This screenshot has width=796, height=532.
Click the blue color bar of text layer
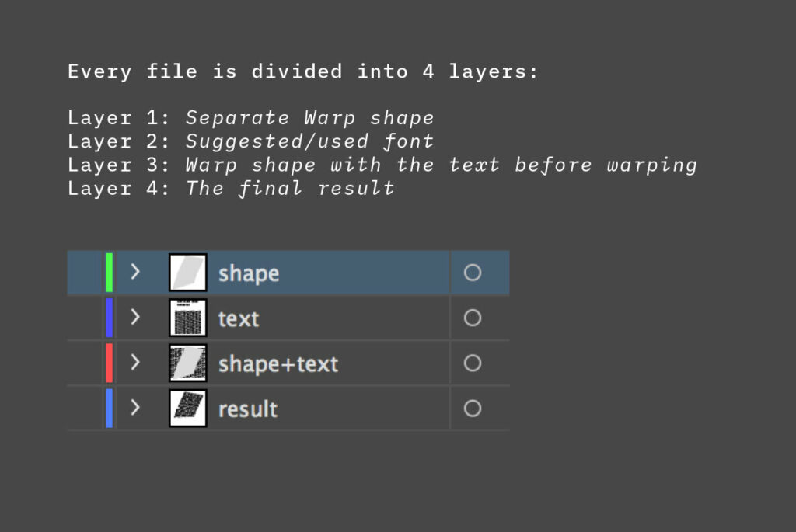click(x=110, y=318)
